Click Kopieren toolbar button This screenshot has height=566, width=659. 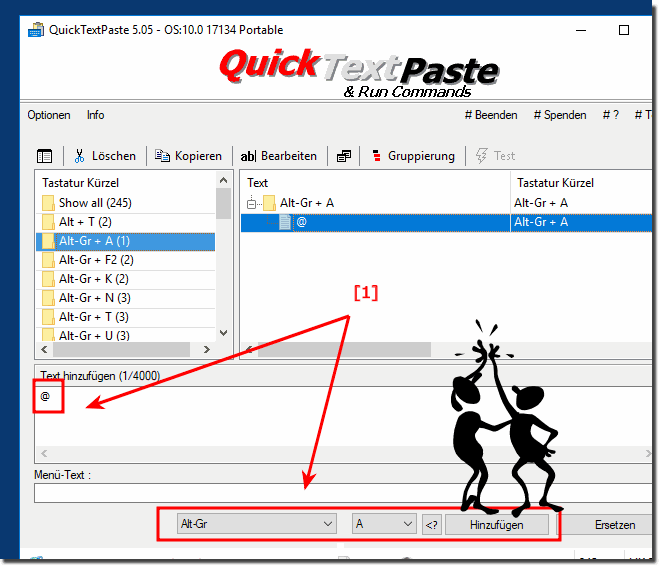tap(188, 156)
